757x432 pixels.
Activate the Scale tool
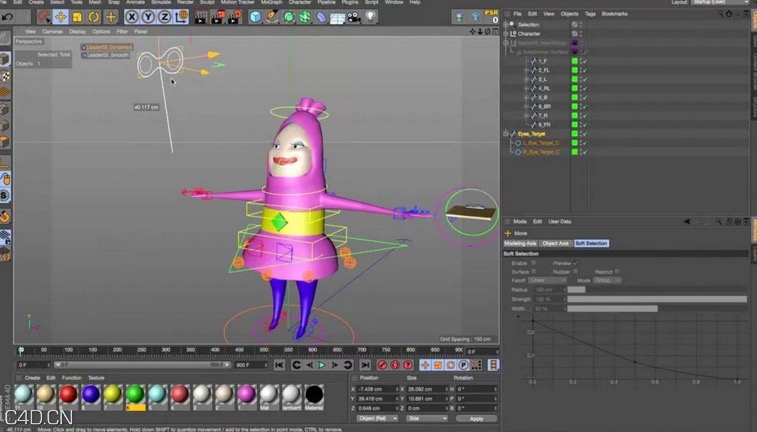click(77, 17)
